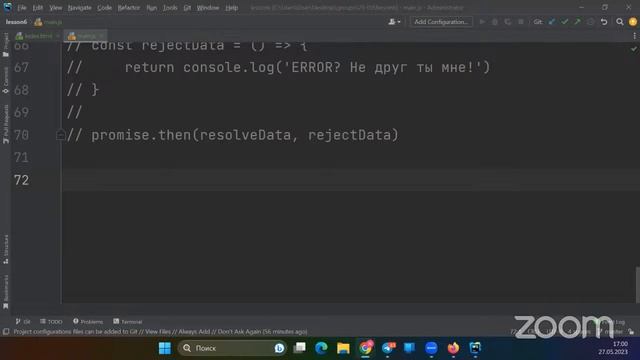This screenshot has height=360, width=640.
Task: Open the Commit tool window sidebar button
Action: click(6, 80)
